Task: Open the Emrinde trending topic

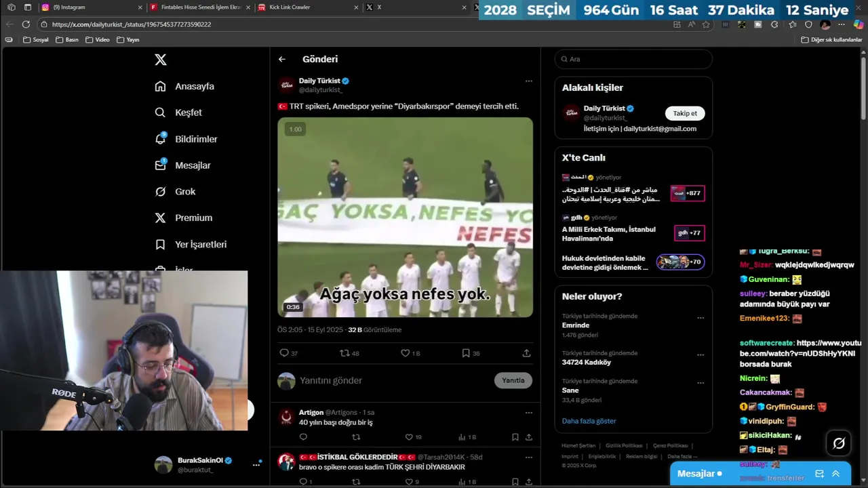Action: pyautogui.click(x=576, y=325)
